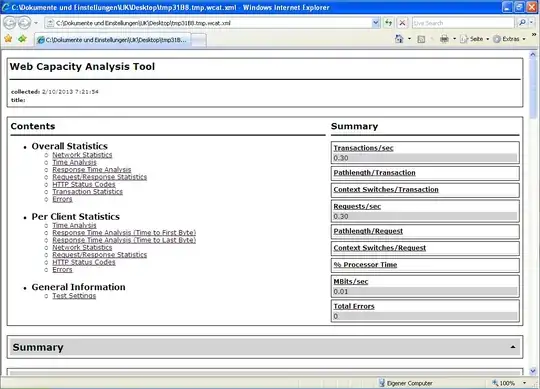This screenshot has width=540, height=389.
Task: Open Request/Response Statistics under Overall Statistics
Action: [100, 177]
